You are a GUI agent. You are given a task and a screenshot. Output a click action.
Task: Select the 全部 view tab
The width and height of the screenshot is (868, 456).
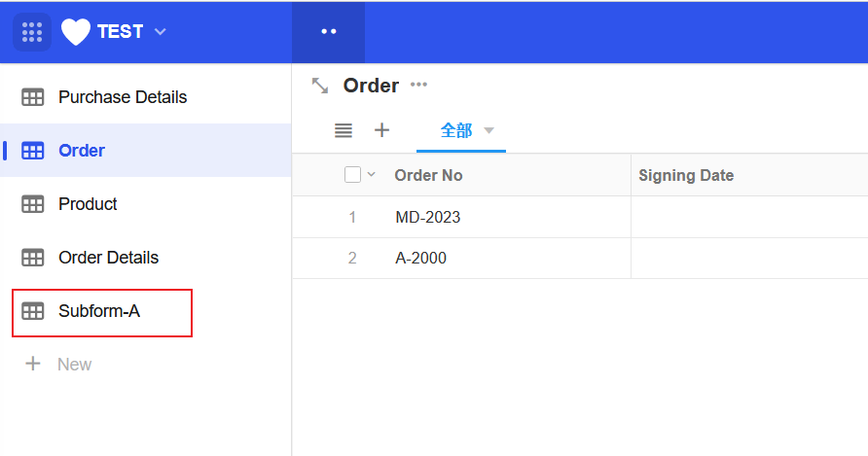pyautogui.click(x=455, y=130)
